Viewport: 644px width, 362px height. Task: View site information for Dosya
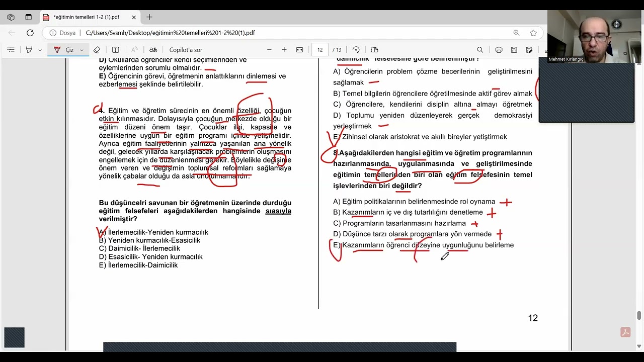point(62,33)
